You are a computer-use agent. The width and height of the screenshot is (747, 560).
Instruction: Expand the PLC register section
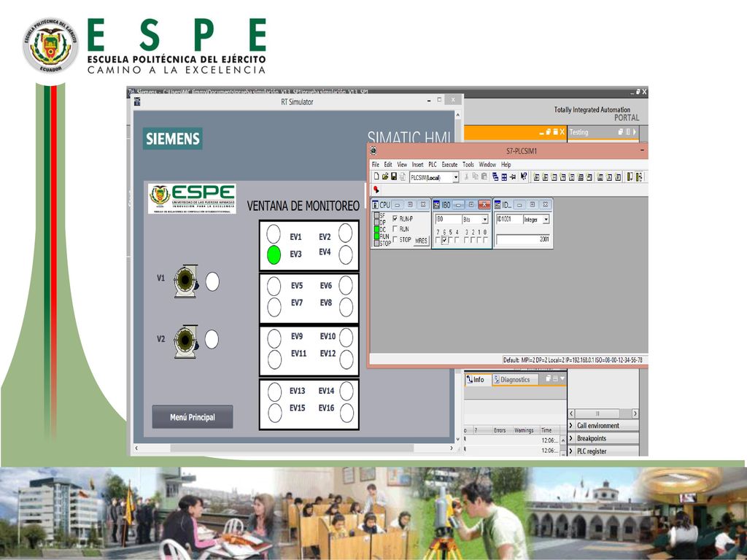point(570,451)
